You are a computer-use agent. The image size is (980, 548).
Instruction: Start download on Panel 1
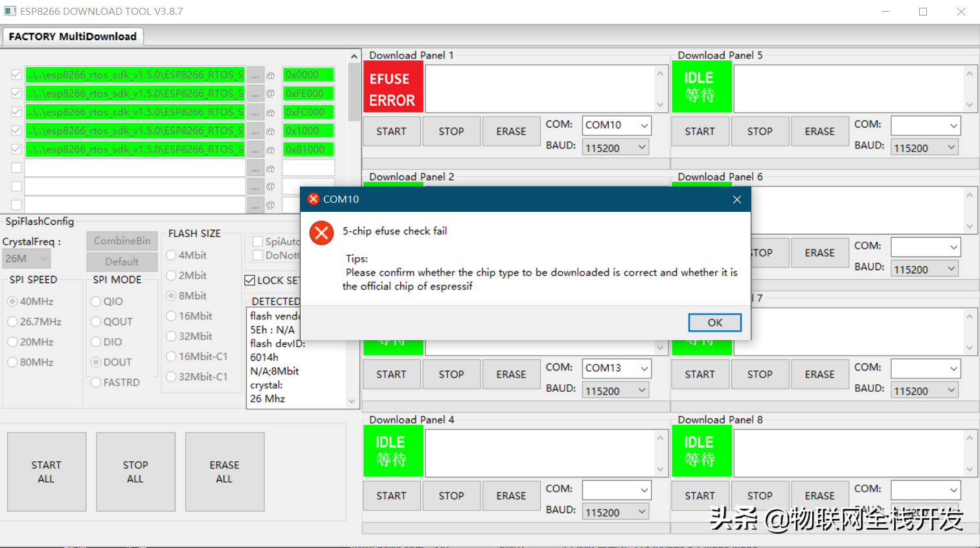point(391,131)
